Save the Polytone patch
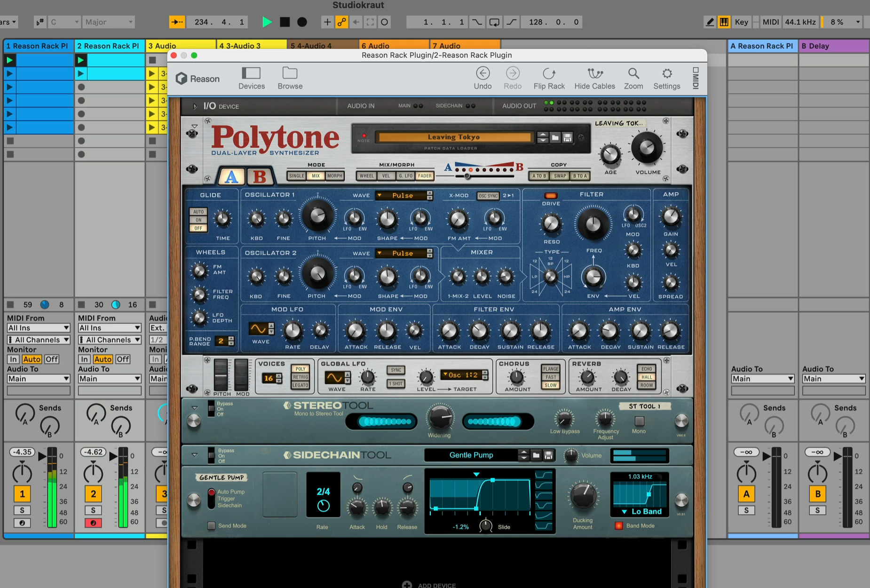870x588 pixels. [x=567, y=137]
